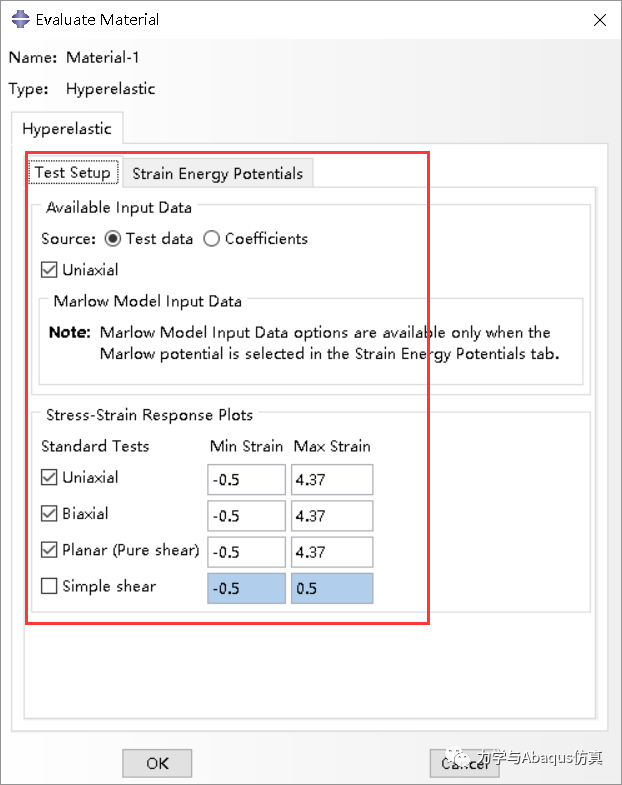622x785 pixels.
Task: Click the Abaqus dialog icon in the title bar
Action: [21, 20]
